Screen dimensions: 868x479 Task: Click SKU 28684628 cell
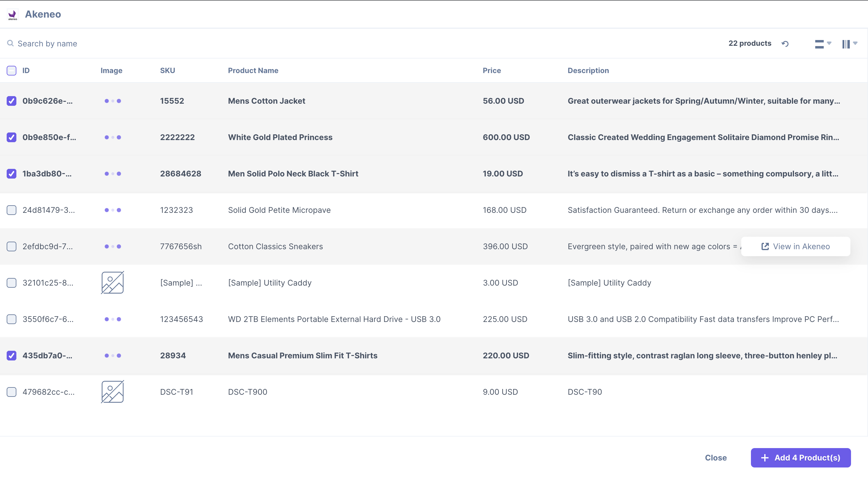[181, 173]
